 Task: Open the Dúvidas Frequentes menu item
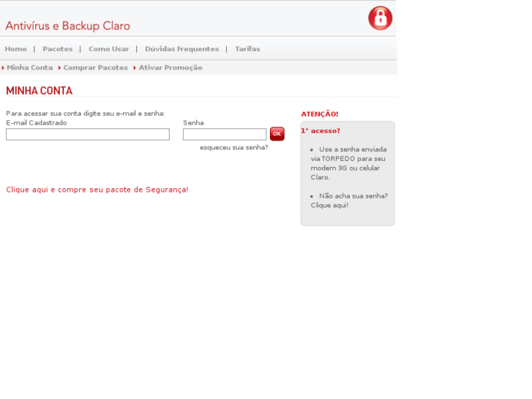(x=182, y=49)
